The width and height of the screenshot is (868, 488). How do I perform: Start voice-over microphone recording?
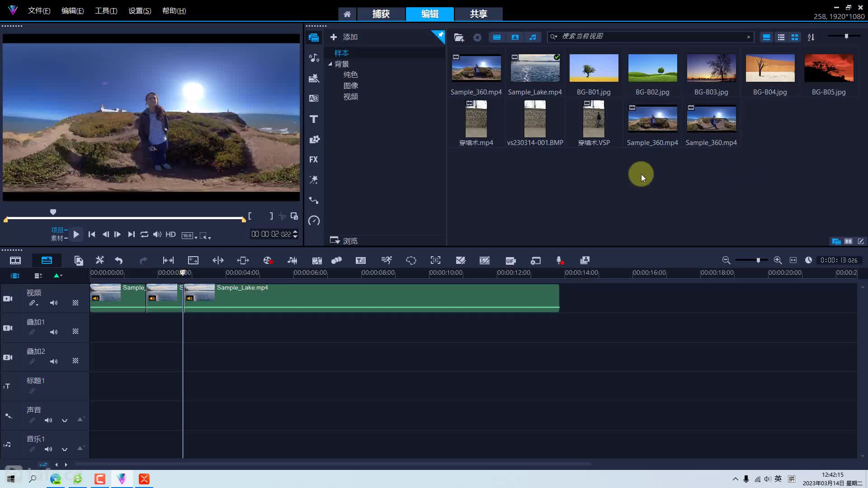(560, 260)
